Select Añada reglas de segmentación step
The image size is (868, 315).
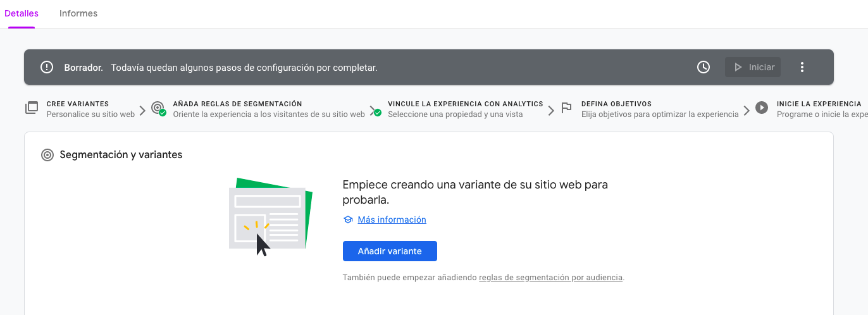(237, 104)
